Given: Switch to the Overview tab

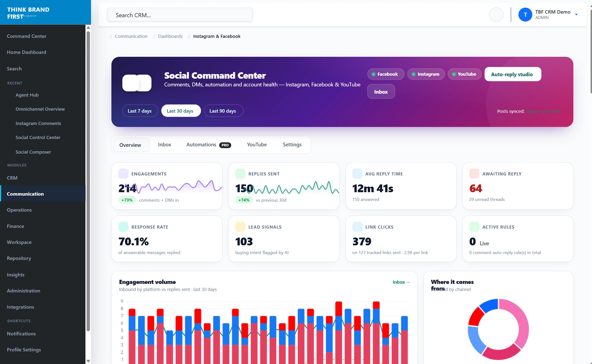Looking at the screenshot, I should point(131,145).
